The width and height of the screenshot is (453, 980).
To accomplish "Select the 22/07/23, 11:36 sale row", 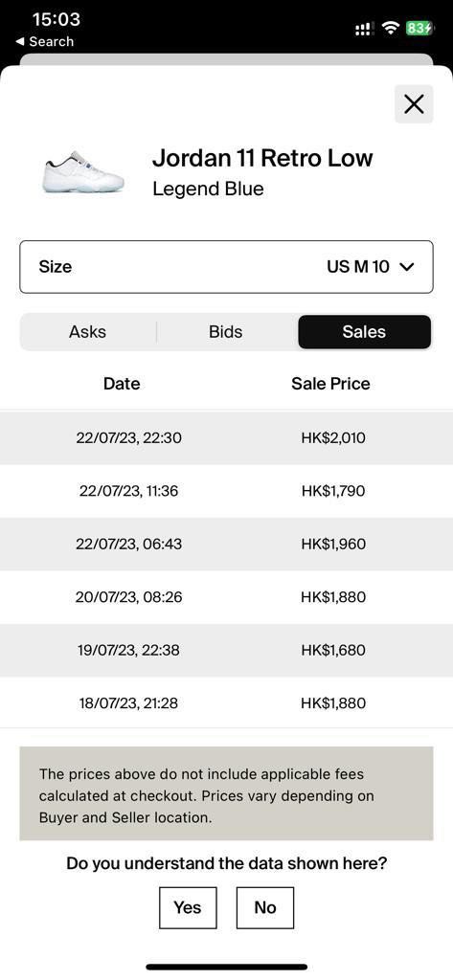I will pos(226,491).
